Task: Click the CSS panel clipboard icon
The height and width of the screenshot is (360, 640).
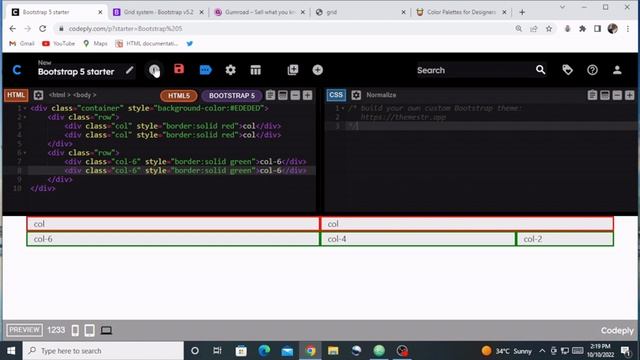Action: click(592, 95)
